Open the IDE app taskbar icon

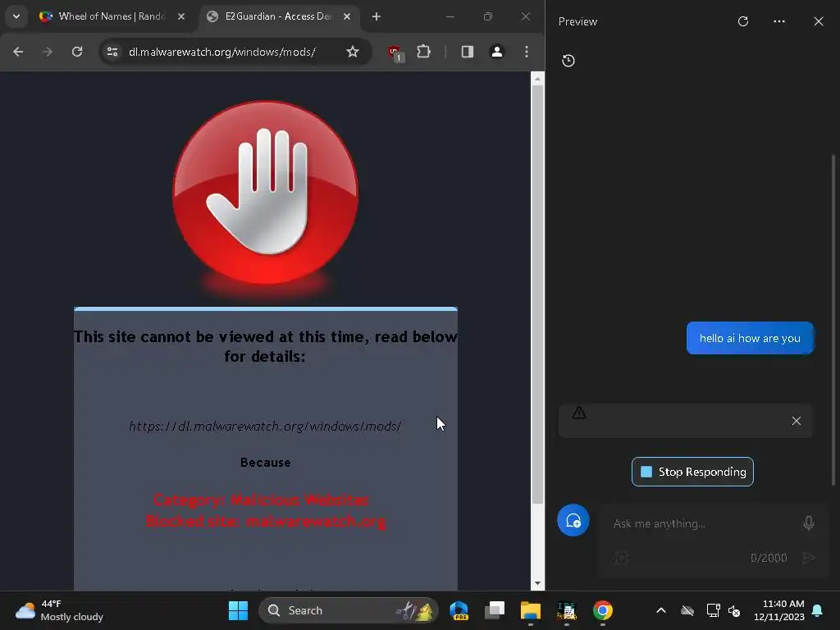pyautogui.click(x=567, y=610)
